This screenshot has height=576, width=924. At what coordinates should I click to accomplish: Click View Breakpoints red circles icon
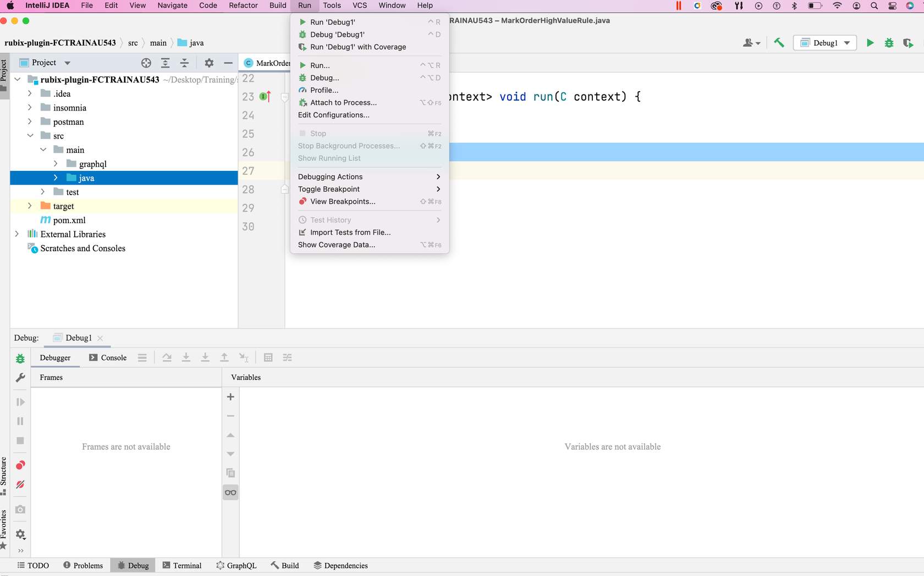[x=20, y=466]
